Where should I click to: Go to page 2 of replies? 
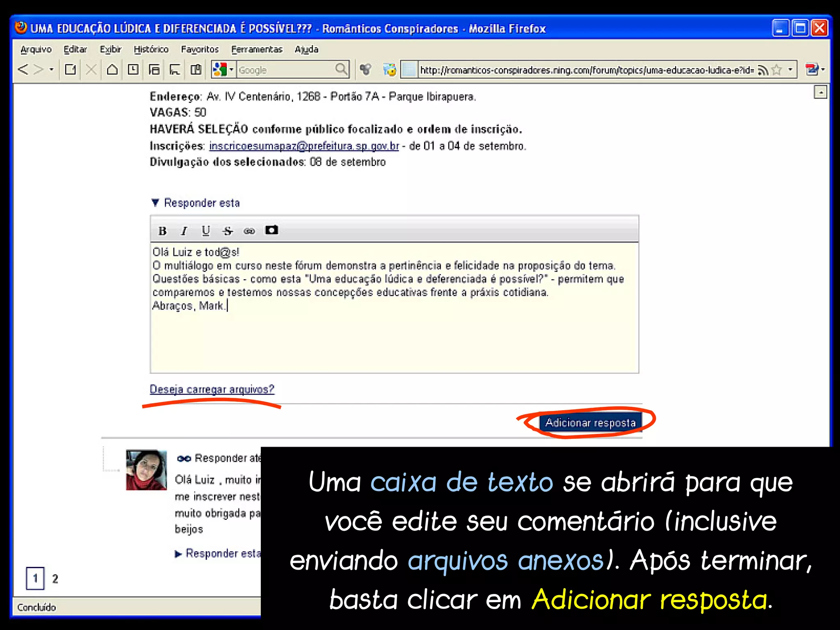(x=55, y=579)
